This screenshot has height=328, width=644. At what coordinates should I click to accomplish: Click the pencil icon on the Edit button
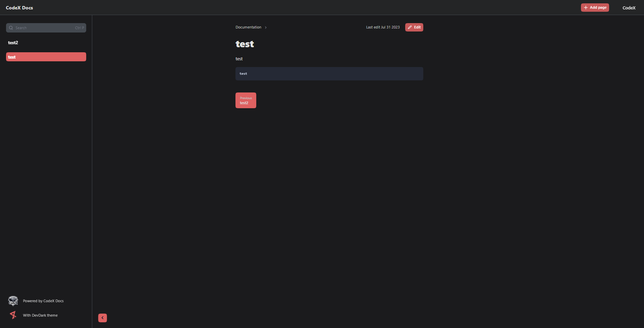tap(410, 27)
